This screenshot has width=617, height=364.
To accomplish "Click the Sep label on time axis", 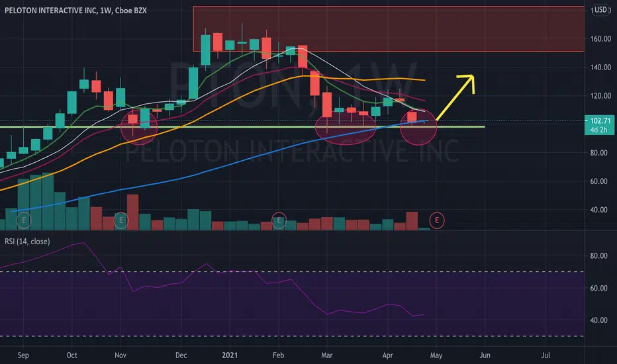I will [x=23, y=355].
